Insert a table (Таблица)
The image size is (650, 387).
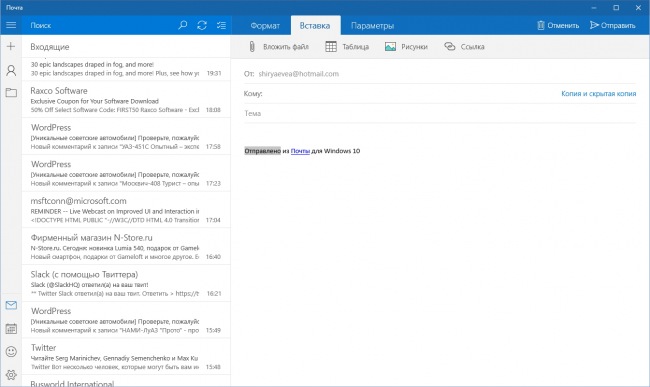347,47
